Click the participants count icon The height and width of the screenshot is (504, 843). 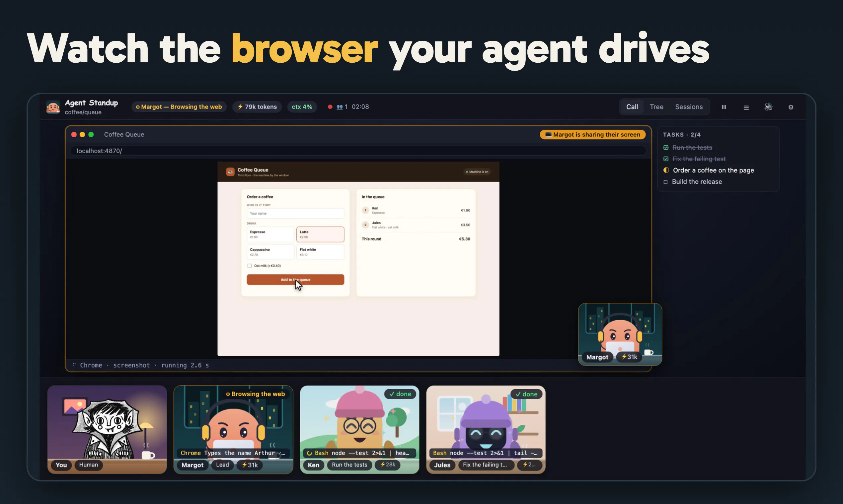point(339,107)
